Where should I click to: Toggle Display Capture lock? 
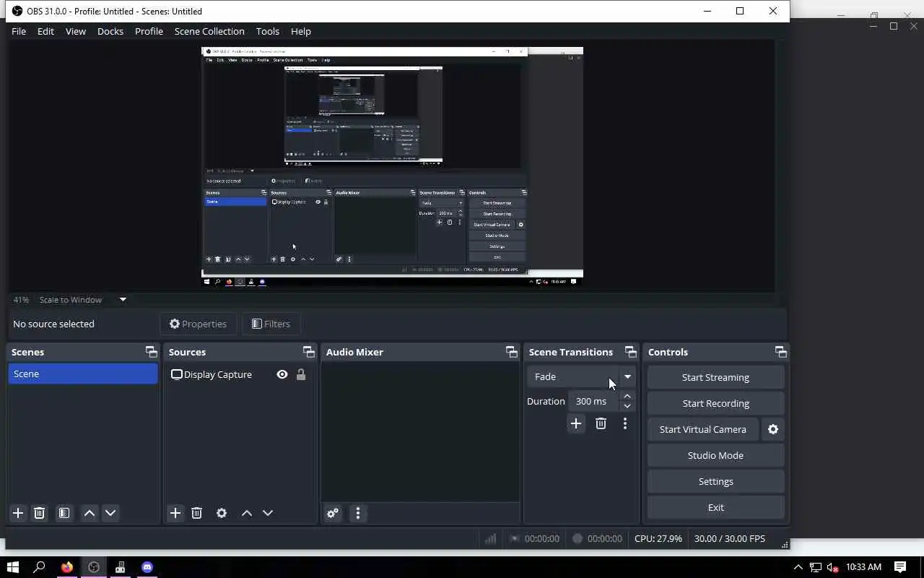pyautogui.click(x=301, y=374)
